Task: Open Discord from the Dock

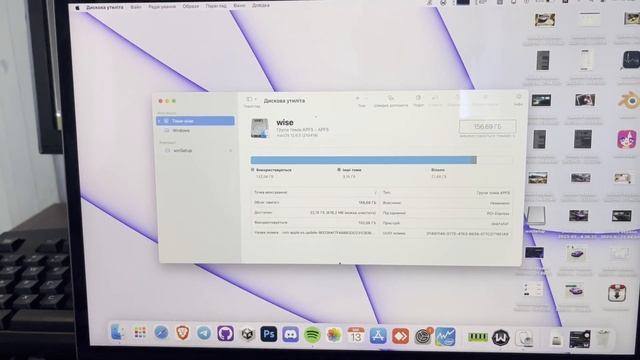Action: click(290, 335)
